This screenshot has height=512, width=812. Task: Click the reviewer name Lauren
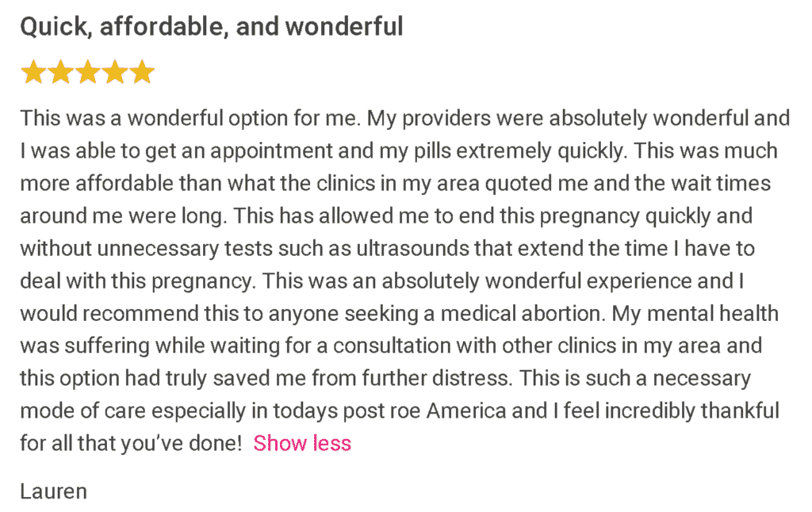coord(53,491)
